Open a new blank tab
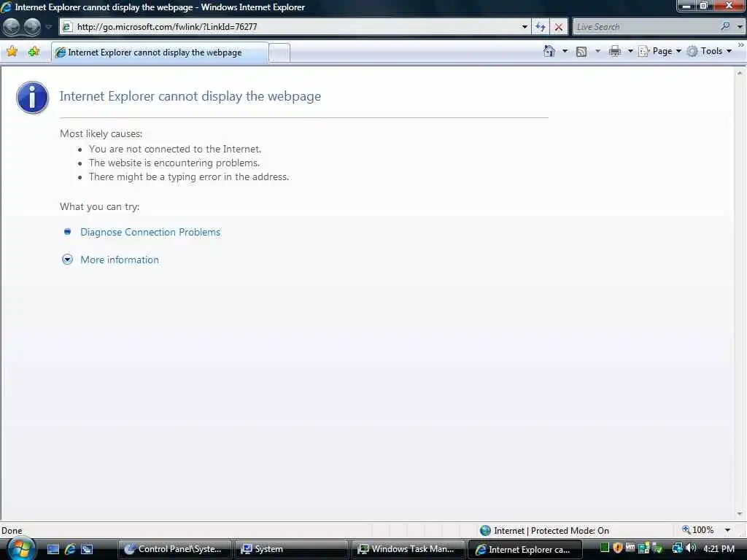This screenshot has height=560, width=747. click(279, 52)
